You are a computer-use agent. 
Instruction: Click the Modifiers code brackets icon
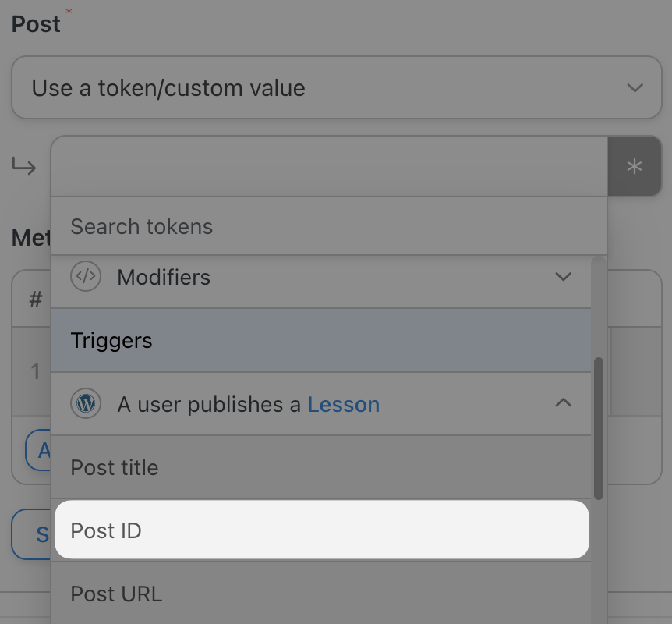(x=86, y=277)
